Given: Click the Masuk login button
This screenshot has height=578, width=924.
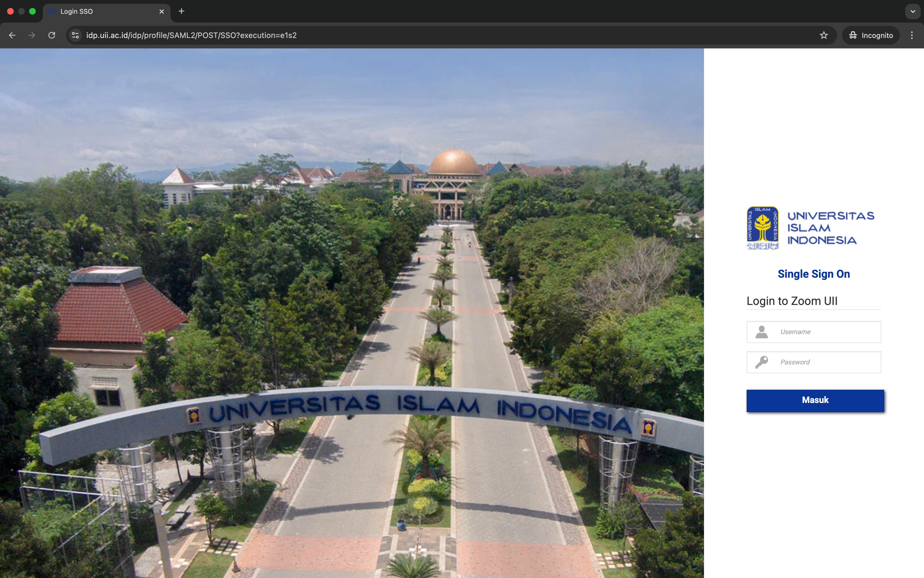Looking at the screenshot, I should click(x=815, y=401).
